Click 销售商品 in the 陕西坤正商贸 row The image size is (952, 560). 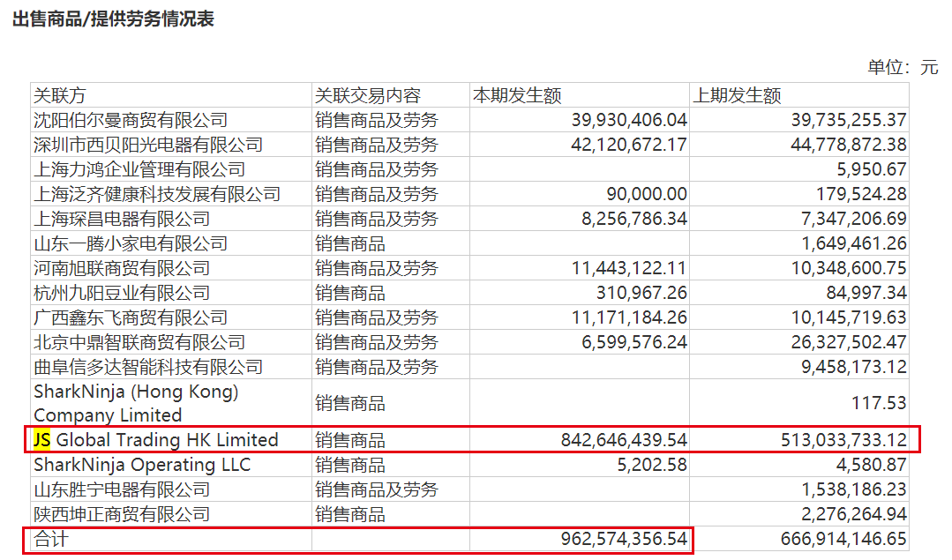pos(349,514)
